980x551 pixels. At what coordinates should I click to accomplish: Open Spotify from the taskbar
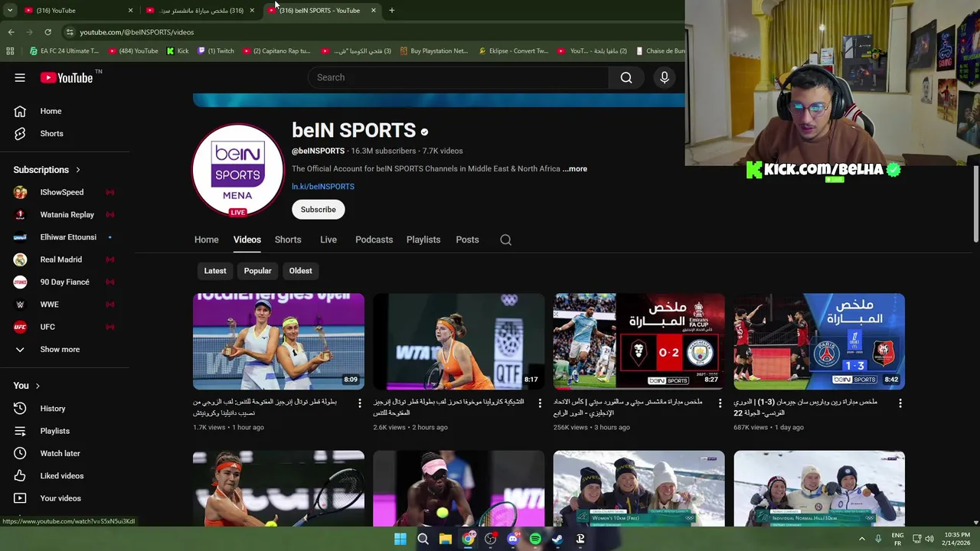(535, 540)
